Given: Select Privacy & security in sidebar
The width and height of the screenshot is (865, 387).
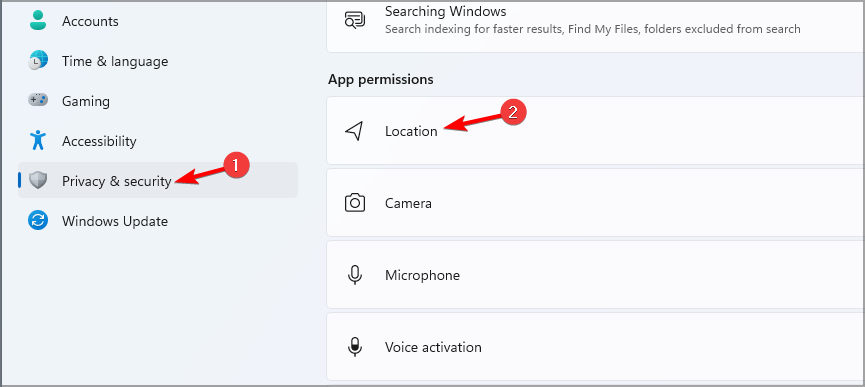Looking at the screenshot, I should [x=158, y=180].
